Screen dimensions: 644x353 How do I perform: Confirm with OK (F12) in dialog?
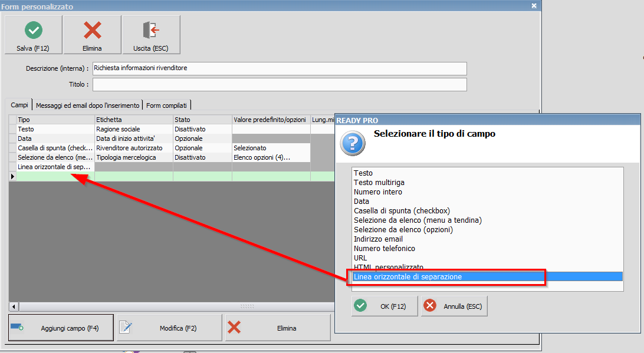pyautogui.click(x=385, y=306)
